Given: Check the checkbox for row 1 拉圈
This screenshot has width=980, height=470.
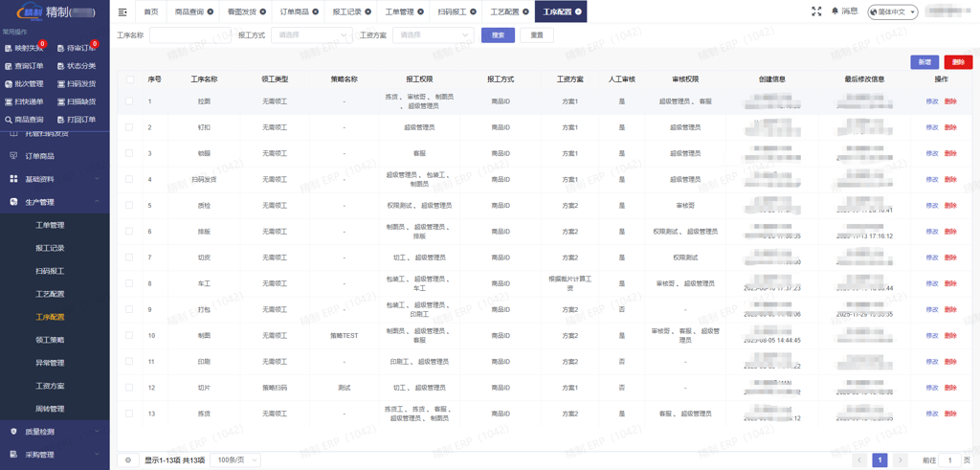Looking at the screenshot, I should pyautogui.click(x=129, y=101).
